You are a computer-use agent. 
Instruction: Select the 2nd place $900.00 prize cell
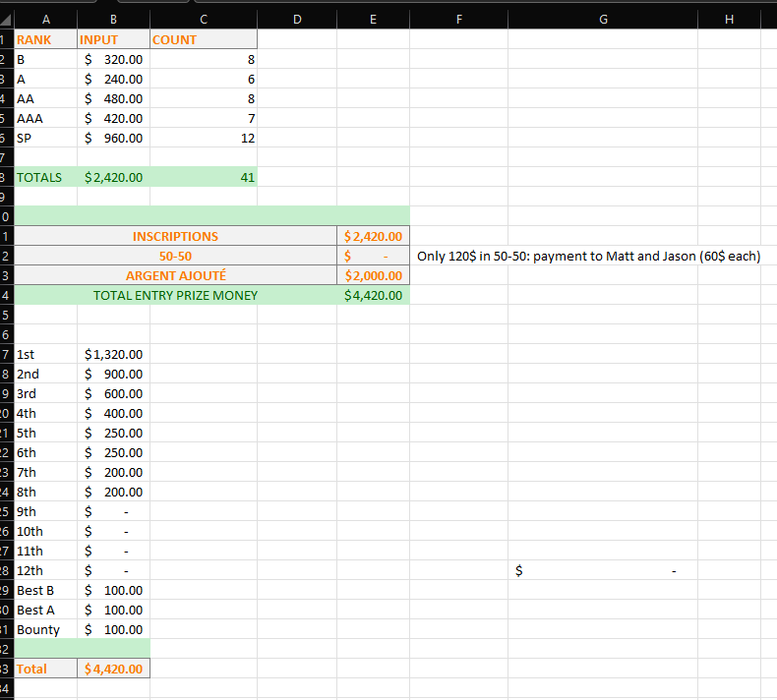pyautogui.click(x=113, y=375)
